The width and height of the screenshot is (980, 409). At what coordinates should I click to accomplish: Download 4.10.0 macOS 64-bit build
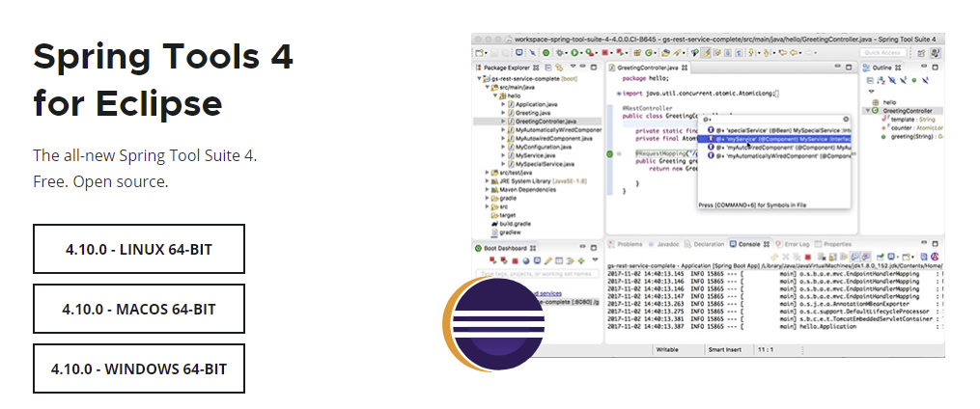139,309
